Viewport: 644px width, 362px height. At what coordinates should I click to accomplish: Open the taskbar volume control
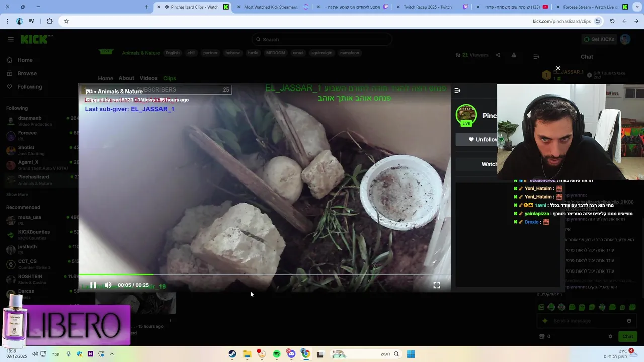point(35,354)
